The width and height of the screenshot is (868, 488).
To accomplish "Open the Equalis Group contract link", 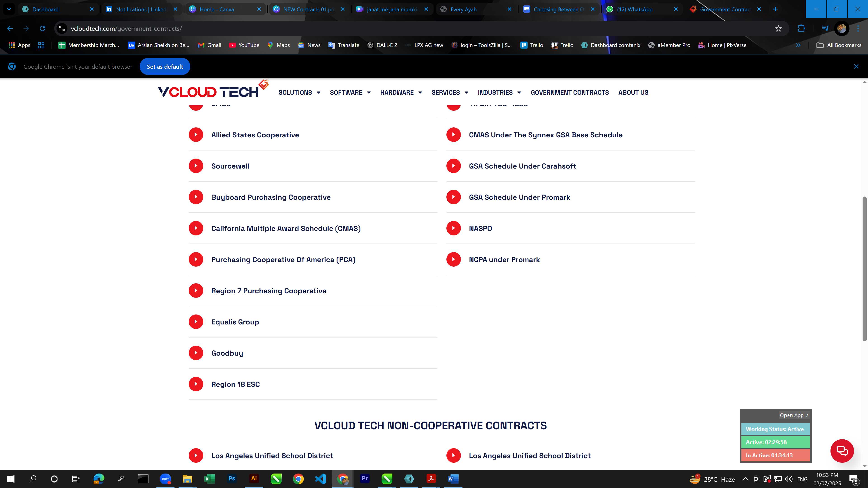I will pyautogui.click(x=235, y=322).
